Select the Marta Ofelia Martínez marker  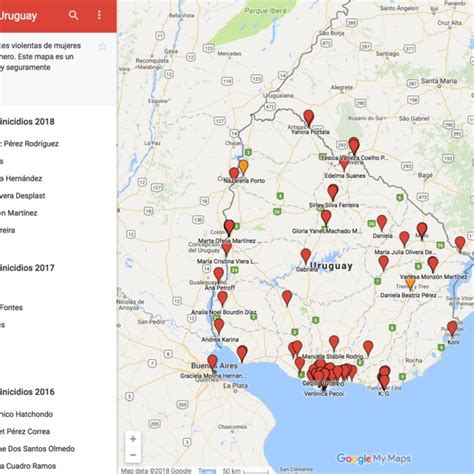[x=229, y=228]
